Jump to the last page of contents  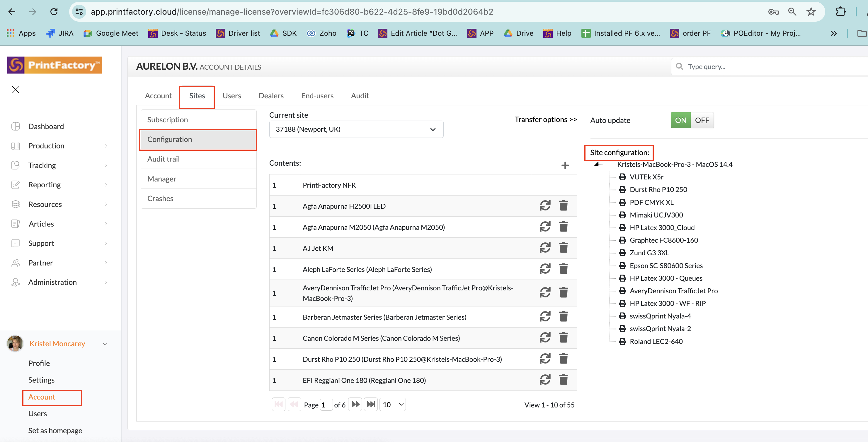pyautogui.click(x=371, y=404)
